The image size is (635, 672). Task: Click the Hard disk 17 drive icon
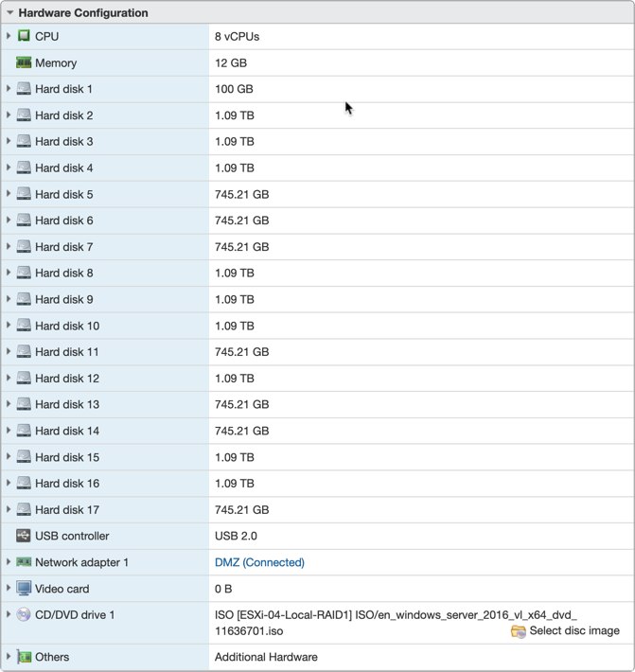point(24,509)
